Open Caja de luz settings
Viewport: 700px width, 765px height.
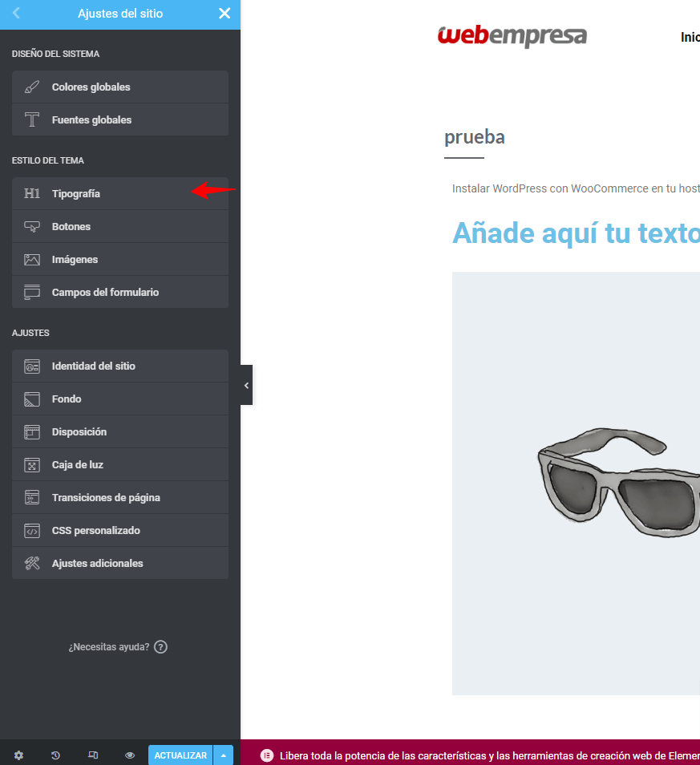(x=120, y=464)
